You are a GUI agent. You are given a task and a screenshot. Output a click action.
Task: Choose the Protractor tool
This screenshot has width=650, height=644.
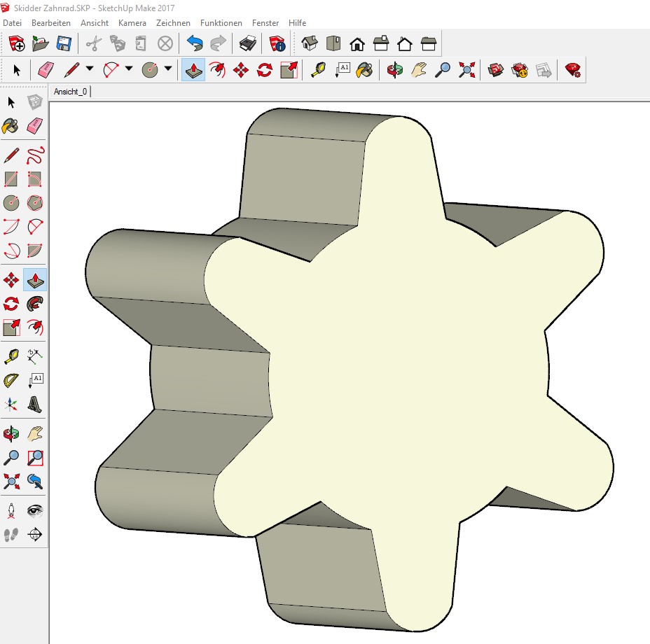(11, 380)
